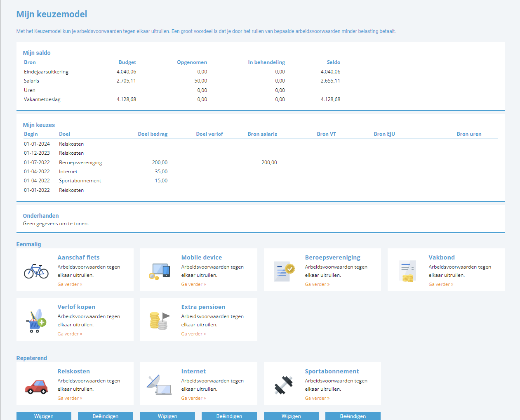The width and height of the screenshot is (520, 420).
Task: Click Wijzigen button below Reiskosten
Action: pos(44,416)
